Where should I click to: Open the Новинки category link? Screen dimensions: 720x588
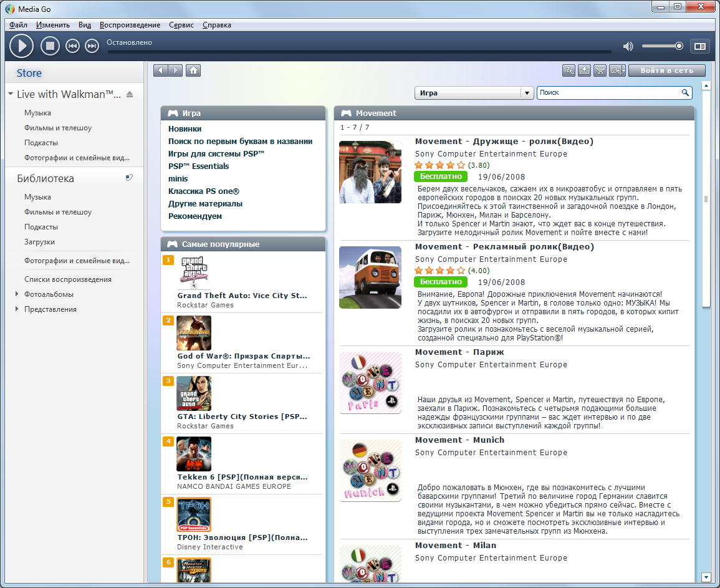[185, 129]
